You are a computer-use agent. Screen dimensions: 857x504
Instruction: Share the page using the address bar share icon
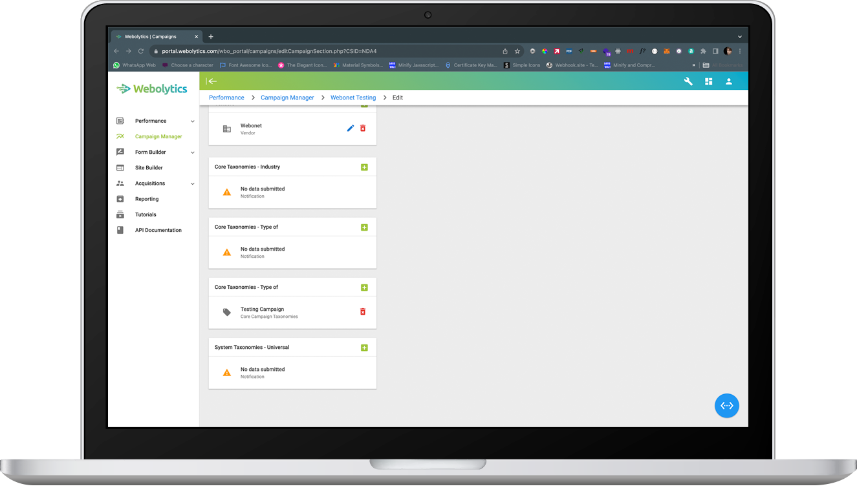point(505,51)
